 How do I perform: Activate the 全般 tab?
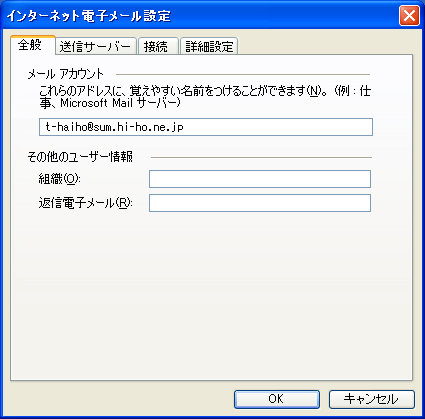32,45
